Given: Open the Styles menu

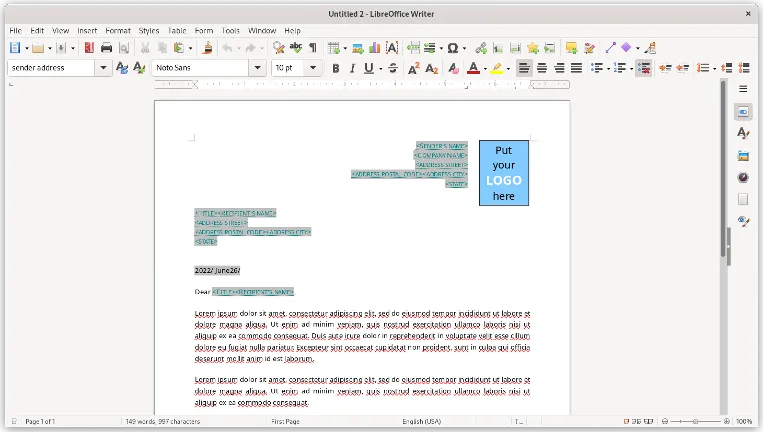Looking at the screenshot, I should pyautogui.click(x=149, y=31).
